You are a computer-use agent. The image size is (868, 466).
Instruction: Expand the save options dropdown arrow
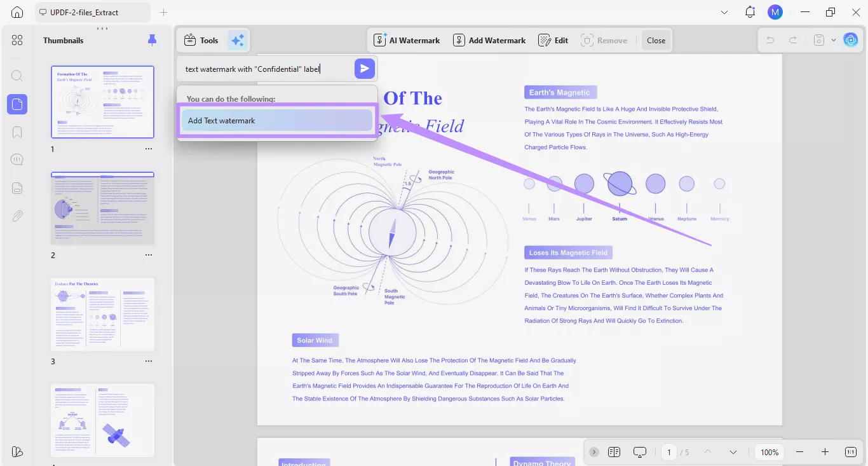coord(834,40)
